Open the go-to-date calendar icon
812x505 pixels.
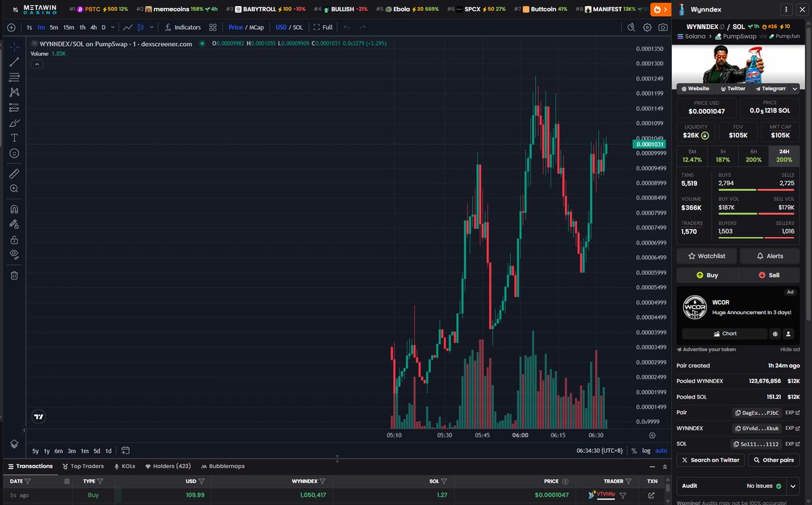coord(125,451)
